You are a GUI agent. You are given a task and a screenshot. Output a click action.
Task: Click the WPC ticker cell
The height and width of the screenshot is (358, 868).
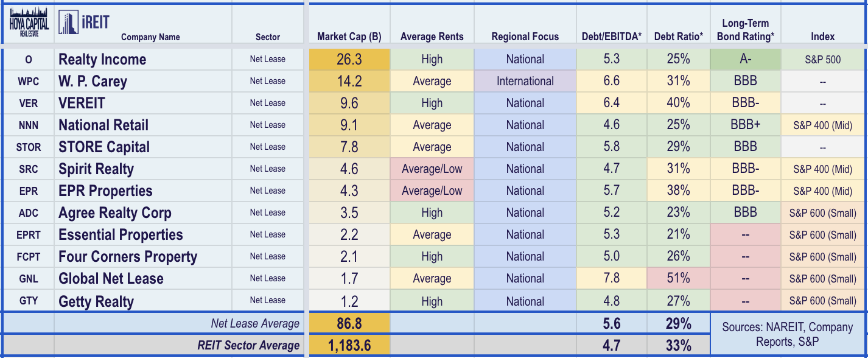click(29, 82)
